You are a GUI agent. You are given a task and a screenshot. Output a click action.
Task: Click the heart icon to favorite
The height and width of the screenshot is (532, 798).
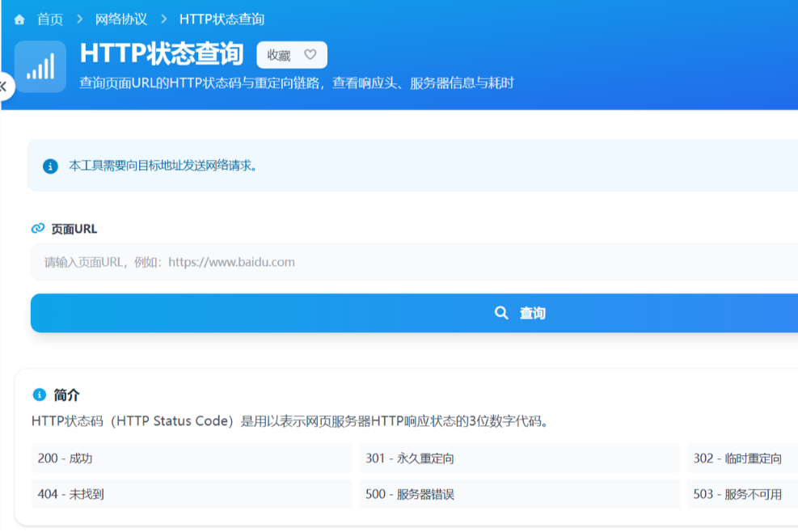point(310,55)
